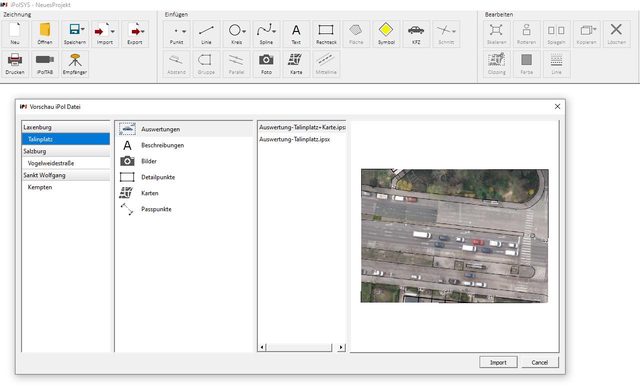Open the Linie line style tool

(556, 64)
